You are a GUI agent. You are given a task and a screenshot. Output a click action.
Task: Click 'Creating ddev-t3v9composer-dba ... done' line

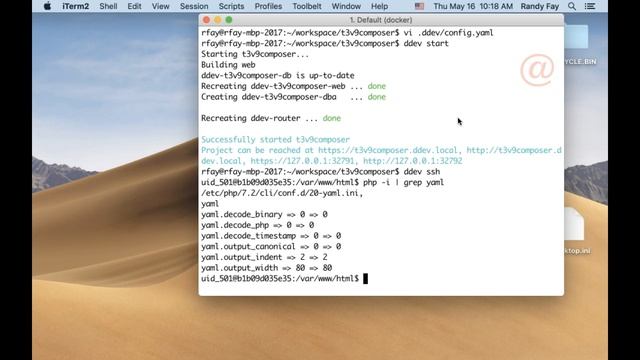293,97
